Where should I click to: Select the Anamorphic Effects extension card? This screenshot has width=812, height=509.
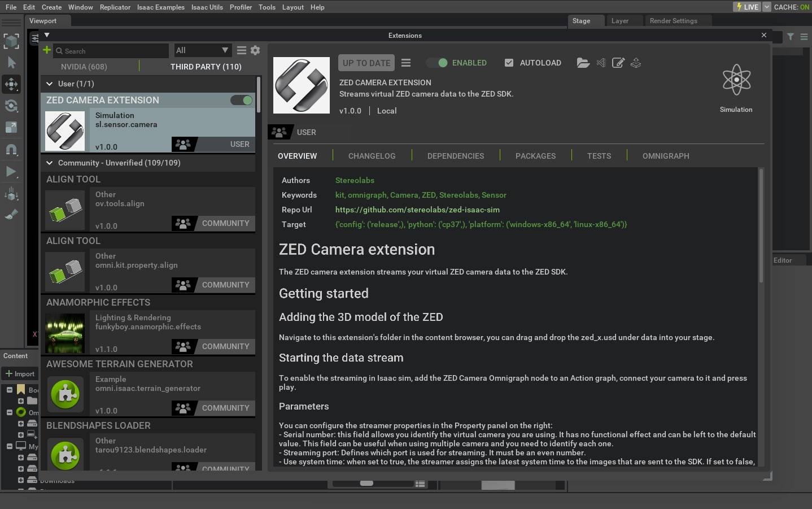coord(149,325)
